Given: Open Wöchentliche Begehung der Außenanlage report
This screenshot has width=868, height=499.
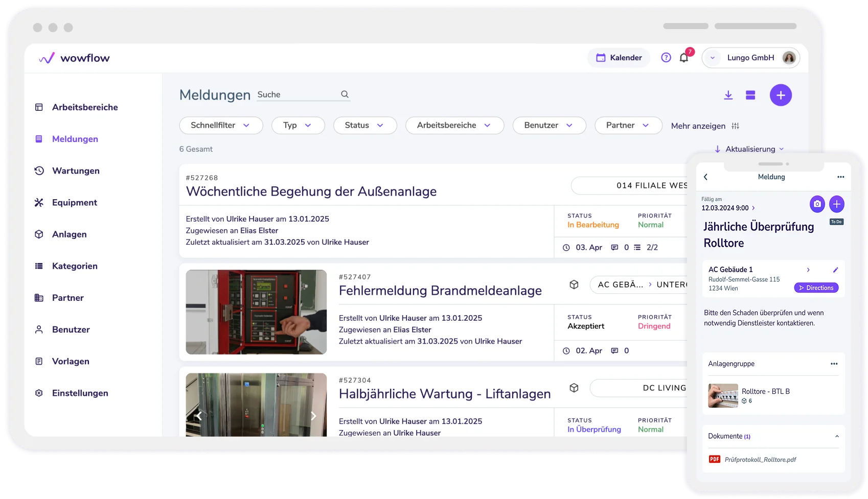Looking at the screenshot, I should [x=311, y=192].
